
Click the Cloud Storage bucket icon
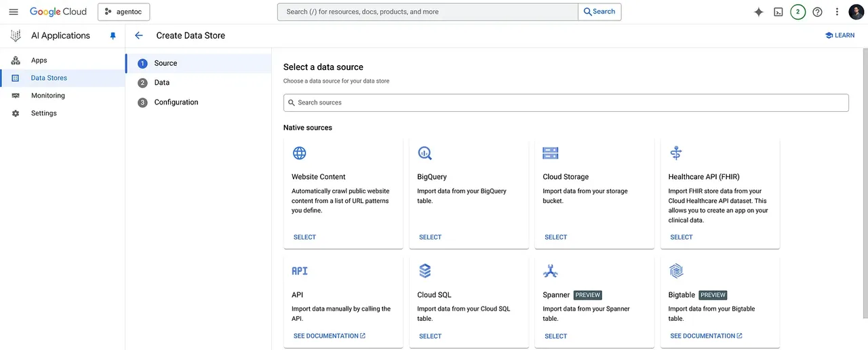point(551,153)
